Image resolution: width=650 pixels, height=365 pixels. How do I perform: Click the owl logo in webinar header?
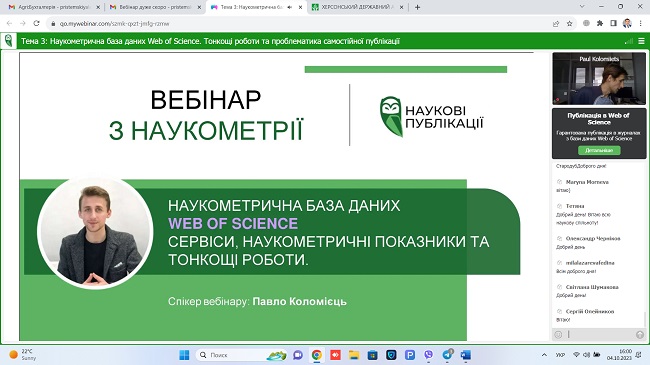(8, 41)
